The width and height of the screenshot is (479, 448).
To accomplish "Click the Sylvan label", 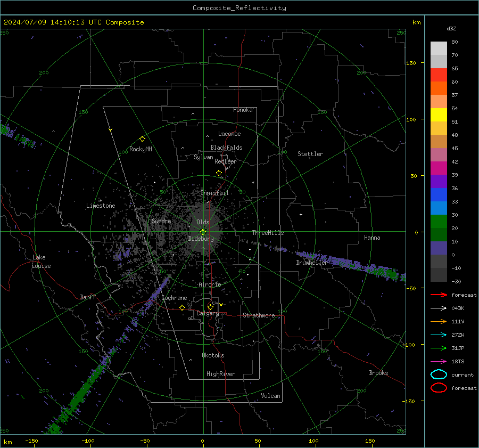I will pyautogui.click(x=203, y=157).
